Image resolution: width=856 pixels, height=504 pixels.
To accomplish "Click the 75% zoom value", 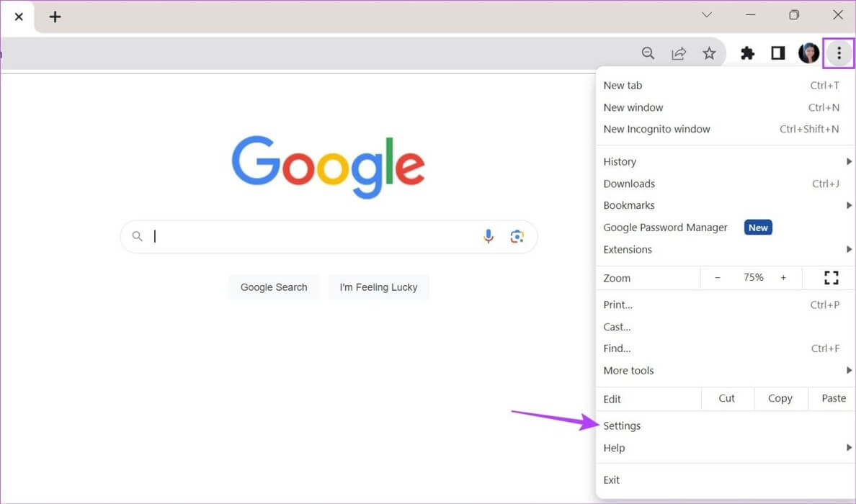I will [x=753, y=278].
